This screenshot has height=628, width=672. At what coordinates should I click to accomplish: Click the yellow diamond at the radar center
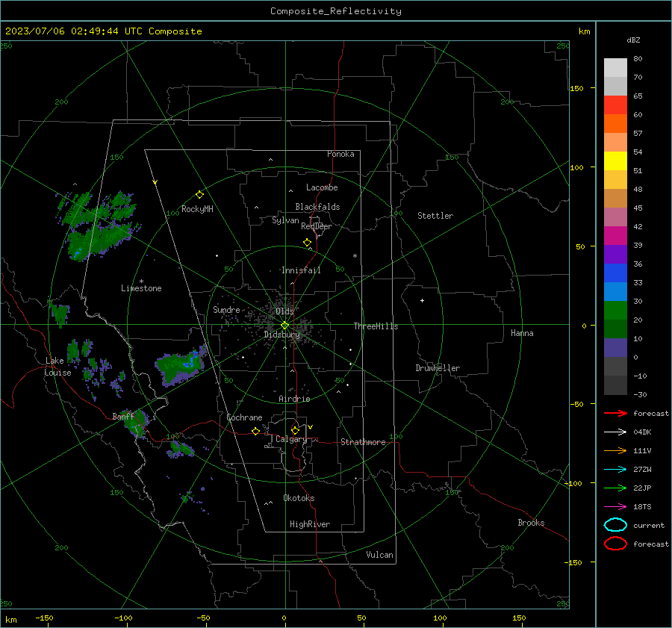tap(284, 326)
